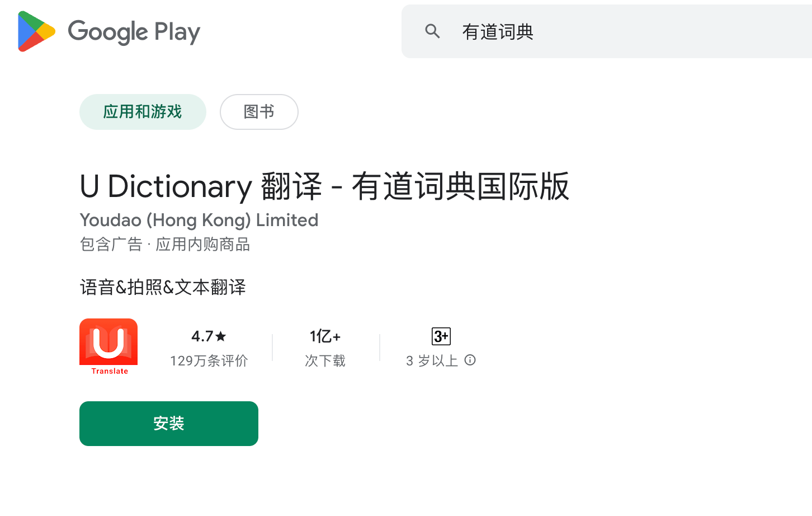Switch to the 图书 category tab
This screenshot has height=516, width=812.
(259, 112)
